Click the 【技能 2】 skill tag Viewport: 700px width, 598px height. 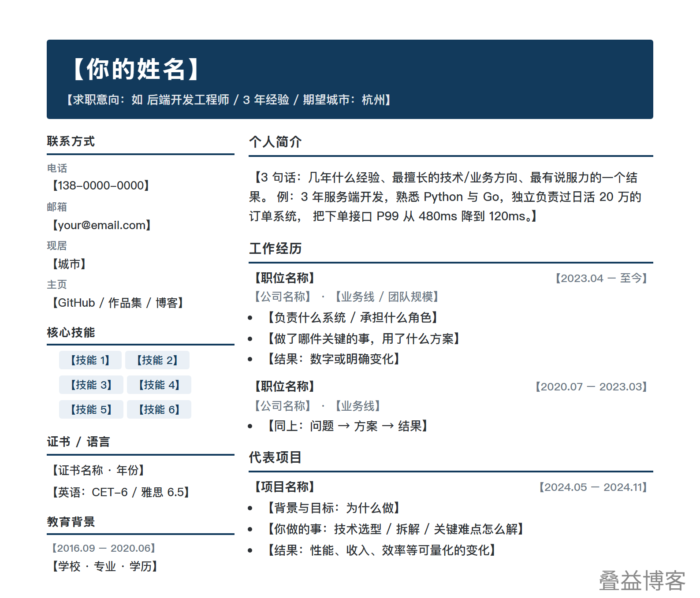click(157, 360)
